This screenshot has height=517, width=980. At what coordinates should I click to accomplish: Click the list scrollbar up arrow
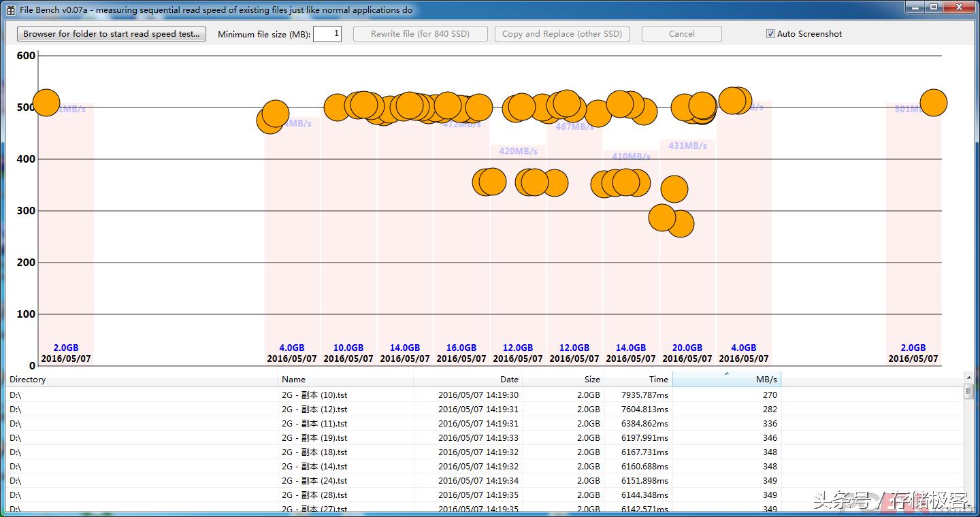pos(968,378)
